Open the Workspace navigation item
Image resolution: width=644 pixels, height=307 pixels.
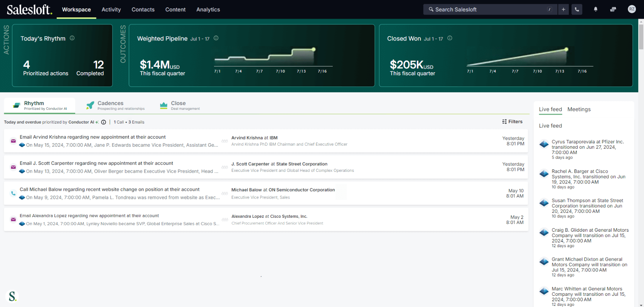click(76, 9)
